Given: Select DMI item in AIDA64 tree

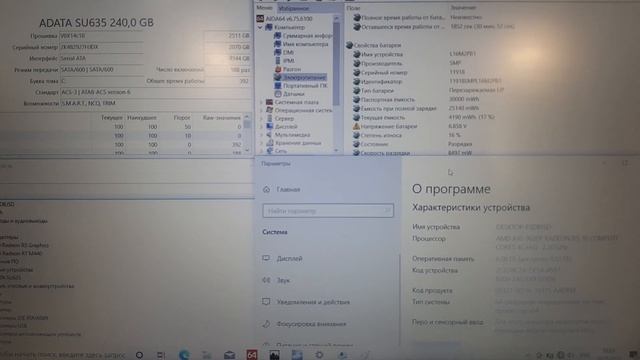Looking at the screenshot, I should click(x=288, y=52).
